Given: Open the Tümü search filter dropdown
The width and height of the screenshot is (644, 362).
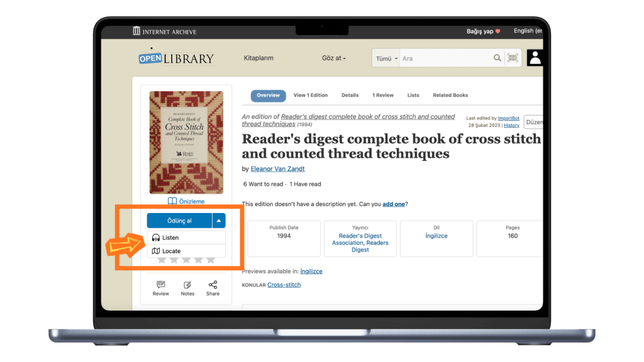Looking at the screenshot, I should tap(387, 58).
